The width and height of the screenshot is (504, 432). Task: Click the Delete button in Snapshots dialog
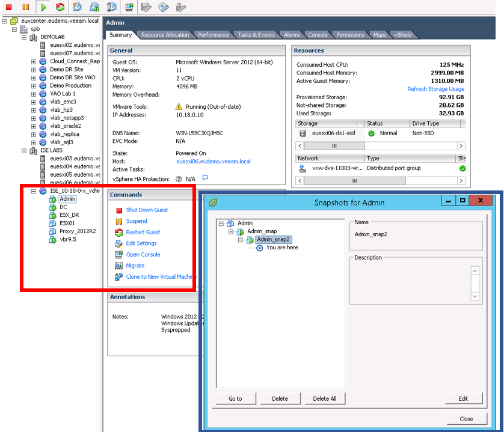[x=280, y=398]
